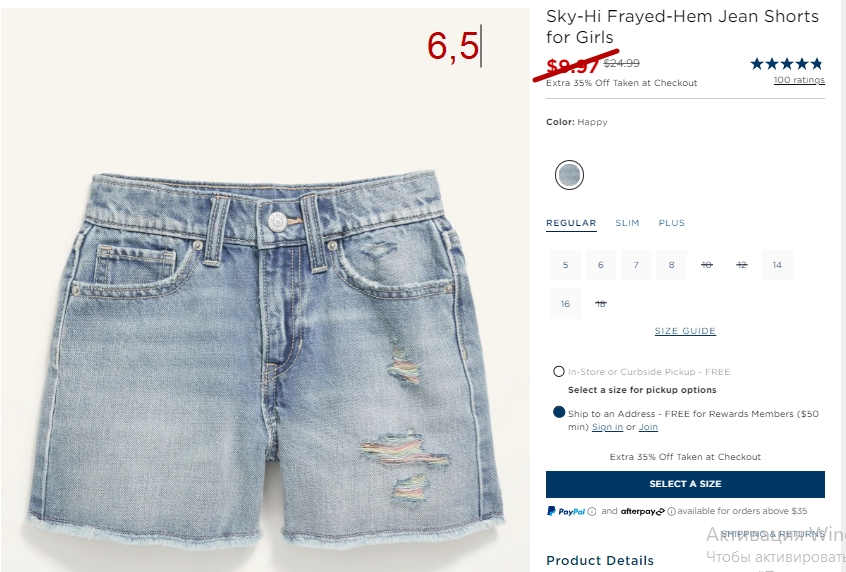Choose size 14
This screenshot has height=572, width=846.
pos(777,265)
